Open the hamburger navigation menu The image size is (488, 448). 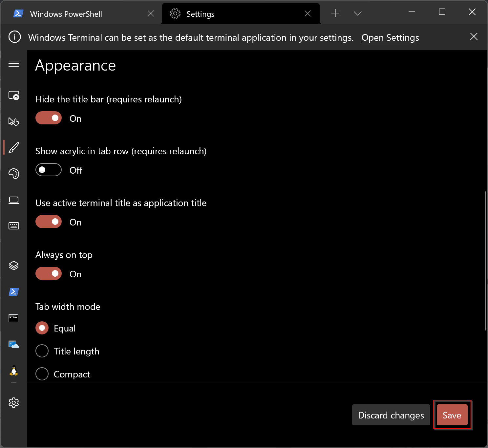(x=14, y=64)
